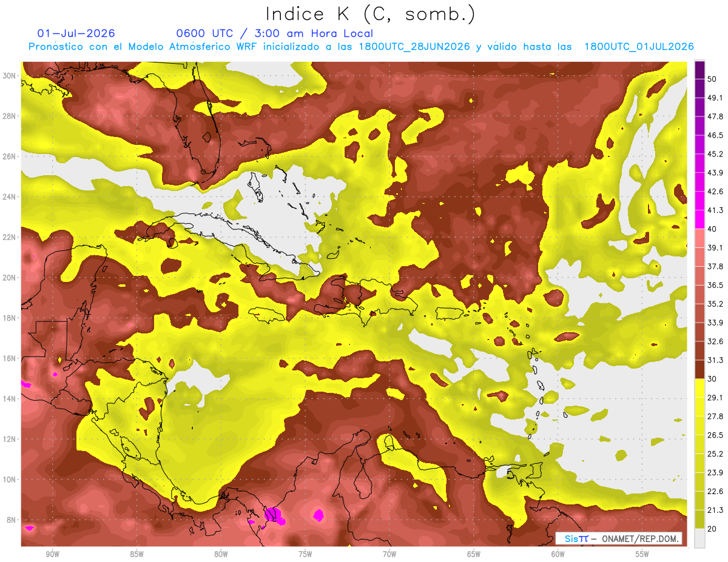Click the colorbar value "41.3"
Image resolution: width=728 pixels, height=562 pixels.
715,210
